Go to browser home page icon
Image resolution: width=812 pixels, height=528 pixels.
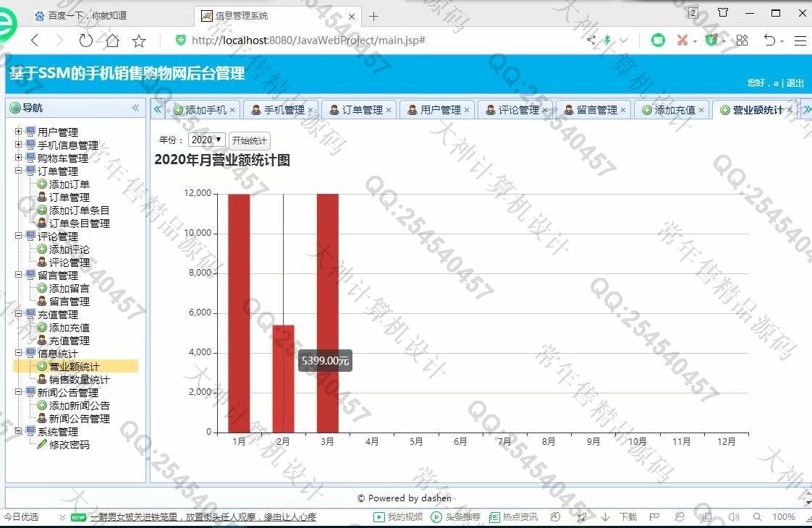click(112, 41)
